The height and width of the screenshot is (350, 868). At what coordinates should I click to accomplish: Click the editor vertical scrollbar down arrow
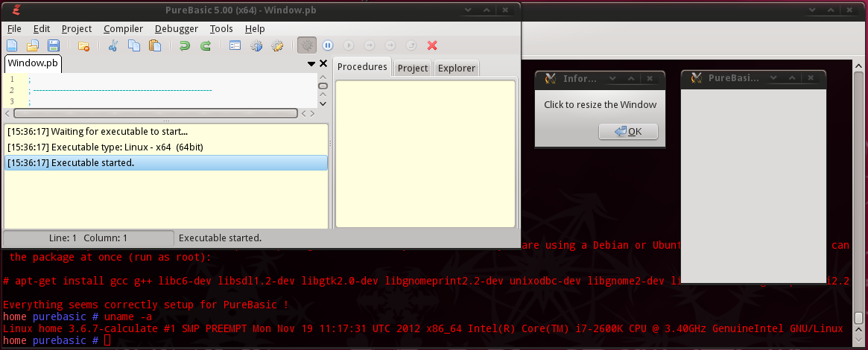pos(323,104)
